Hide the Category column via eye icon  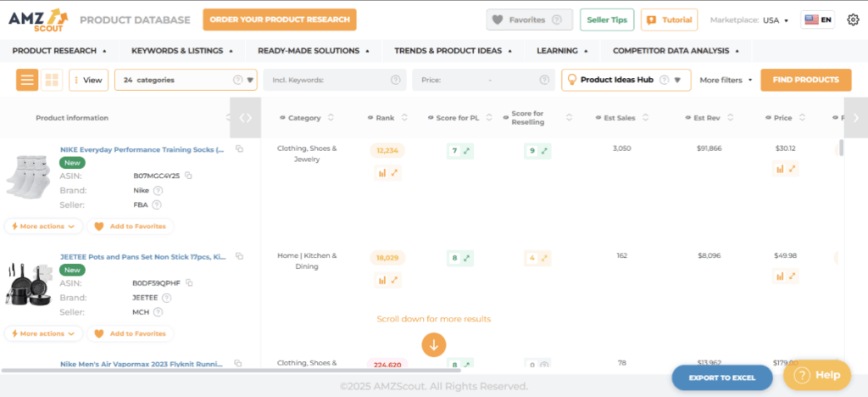[x=281, y=118]
